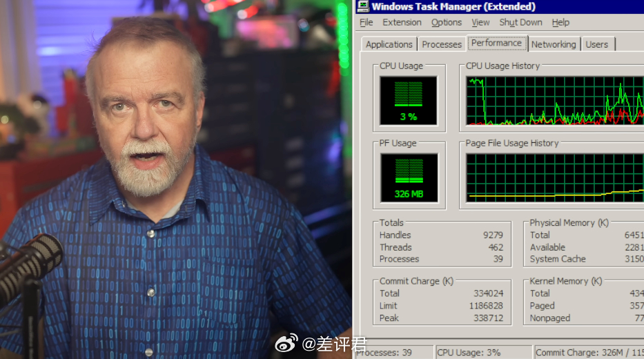Click the Handles value 9279

click(x=493, y=235)
